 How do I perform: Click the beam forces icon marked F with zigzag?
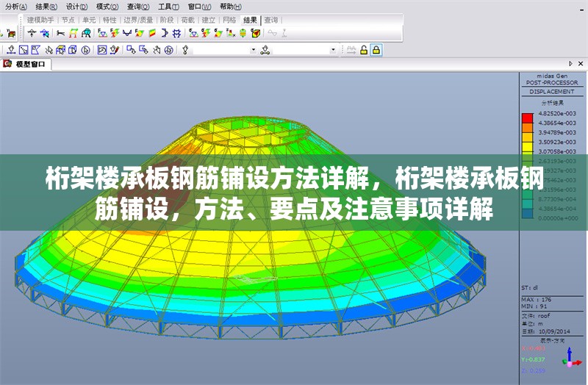[115, 33]
